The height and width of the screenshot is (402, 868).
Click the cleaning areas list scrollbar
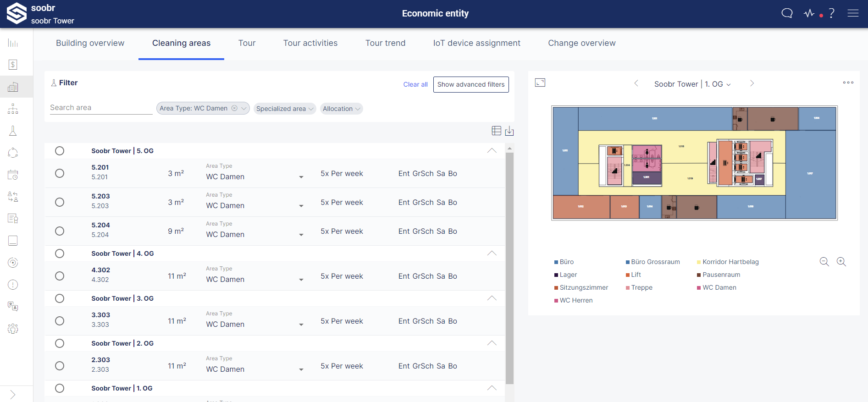coord(509,268)
